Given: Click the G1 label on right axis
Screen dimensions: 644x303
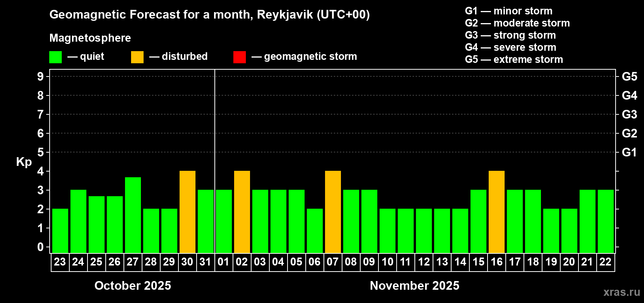Looking at the screenshot, I should 629,152.
